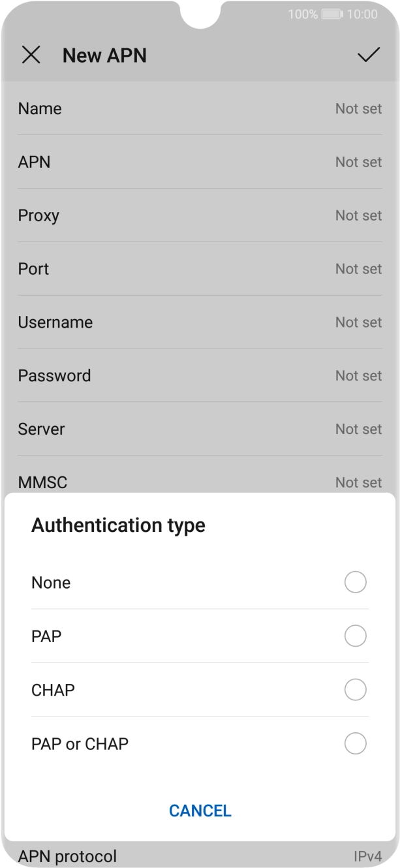400x868 pixels.
Task: Open APN protocol IPv4 selector
Action: 200,856
